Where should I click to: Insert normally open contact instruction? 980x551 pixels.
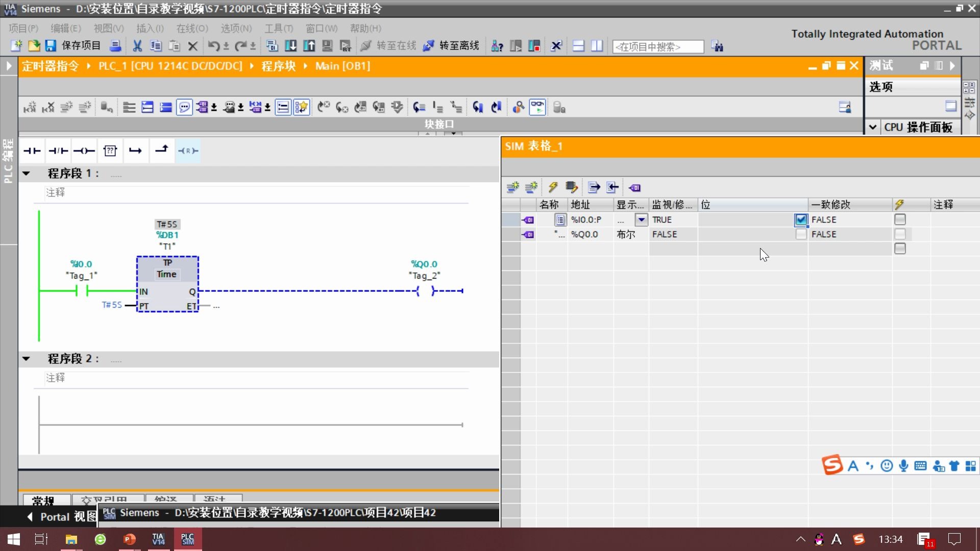32,151
